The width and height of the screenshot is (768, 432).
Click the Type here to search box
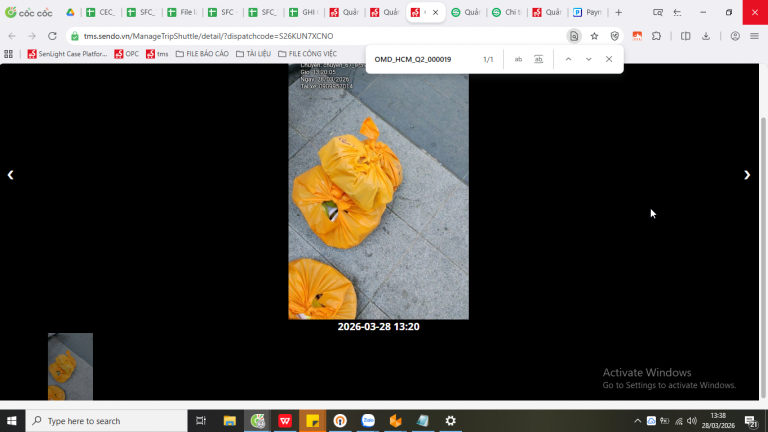coord(106,421)
